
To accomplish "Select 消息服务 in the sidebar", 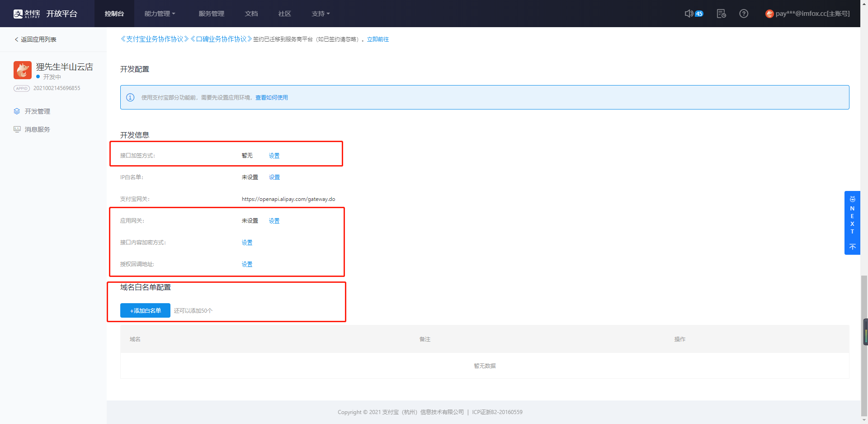I will click(38, 129).
